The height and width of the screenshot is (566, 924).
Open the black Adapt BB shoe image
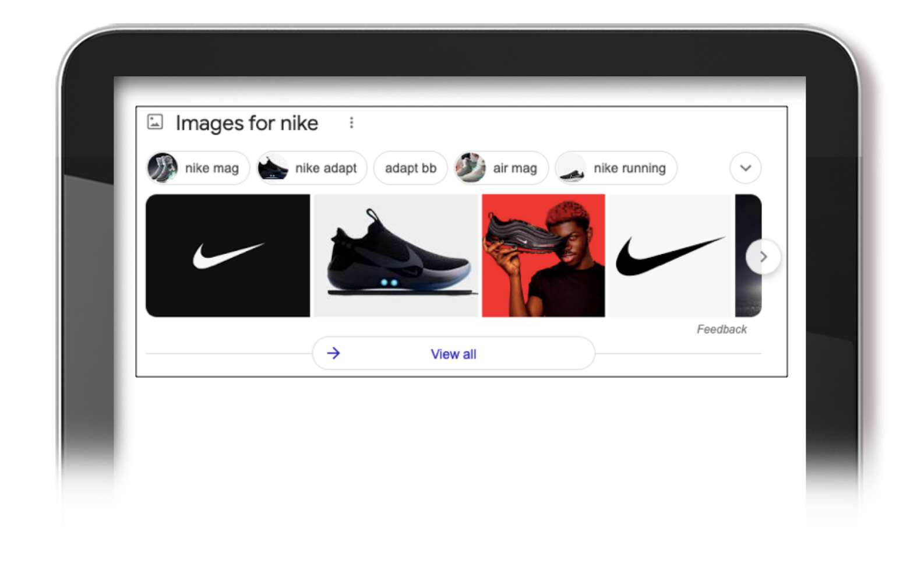coord(396,255)
